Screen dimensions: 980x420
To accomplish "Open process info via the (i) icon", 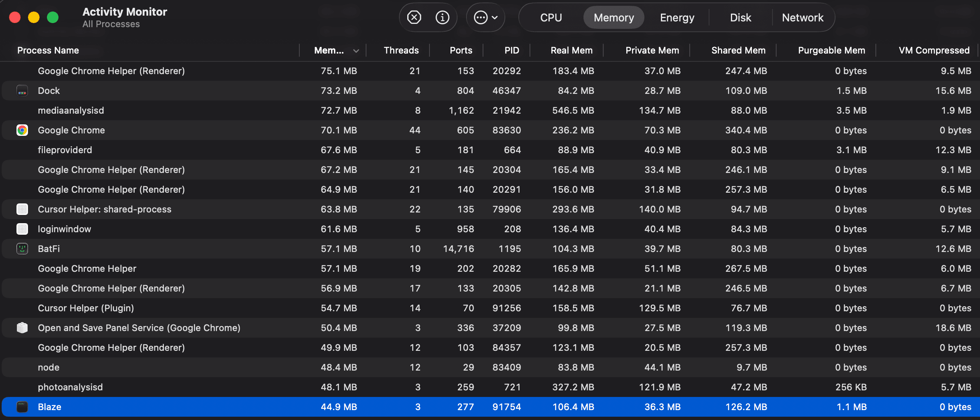I will 442,17.
